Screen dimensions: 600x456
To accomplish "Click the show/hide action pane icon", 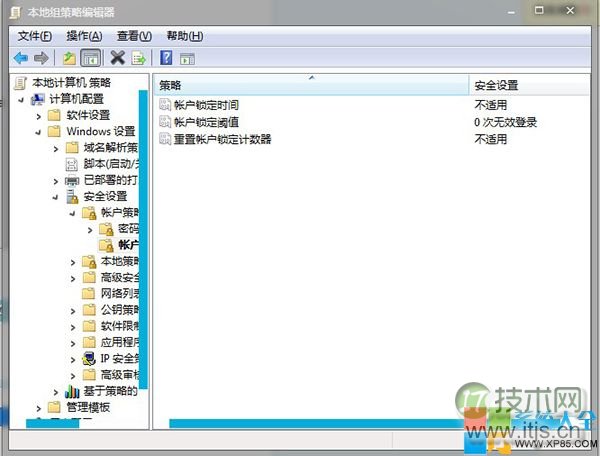I will pyautogui.click(x=187, y=59).
